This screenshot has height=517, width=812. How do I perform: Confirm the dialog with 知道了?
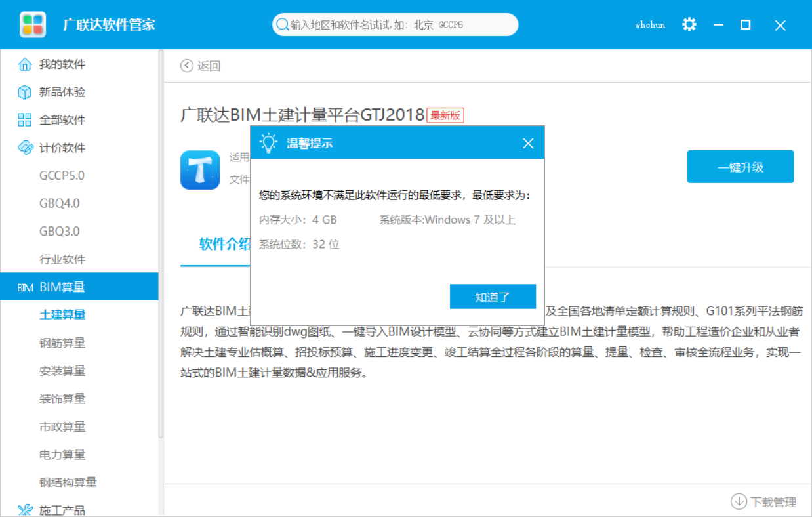pyautogui.click(x=493, y=297)
